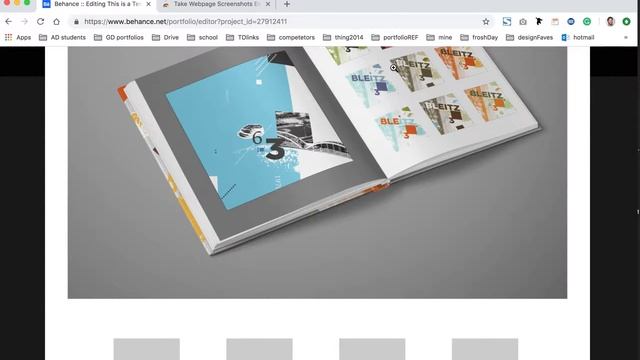Open the Chrome profile avatar
The width and height of the screenshot is (640, 360).
point(611,22)
